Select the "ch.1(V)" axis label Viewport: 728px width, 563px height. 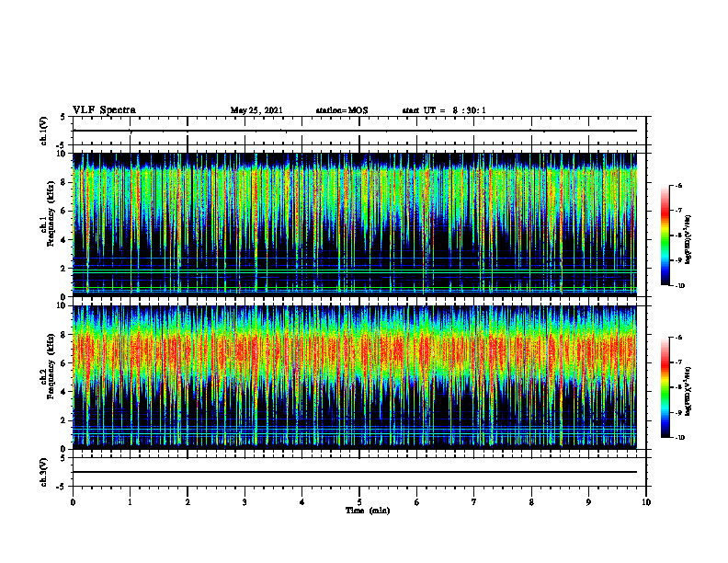pos(44,131)
